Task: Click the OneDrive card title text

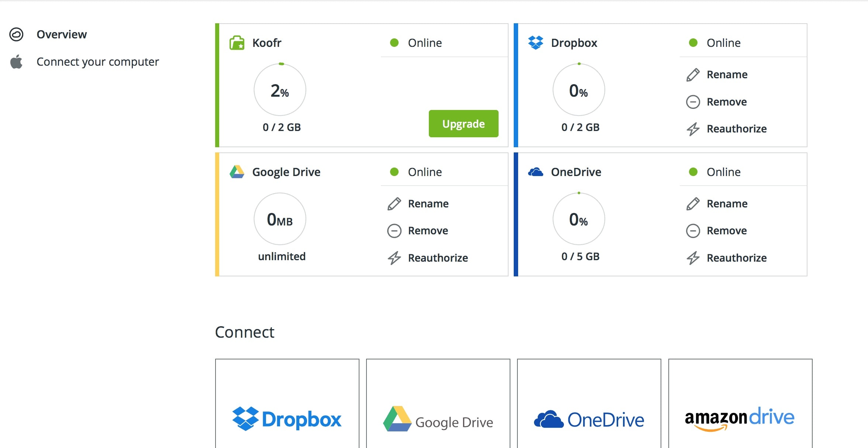Action: point(576,172)
